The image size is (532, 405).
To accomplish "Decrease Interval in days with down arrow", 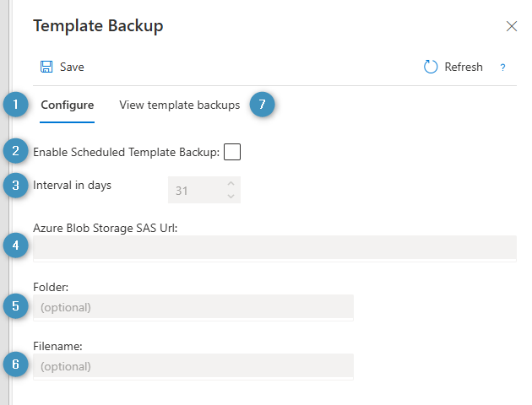I will [231, 196].
